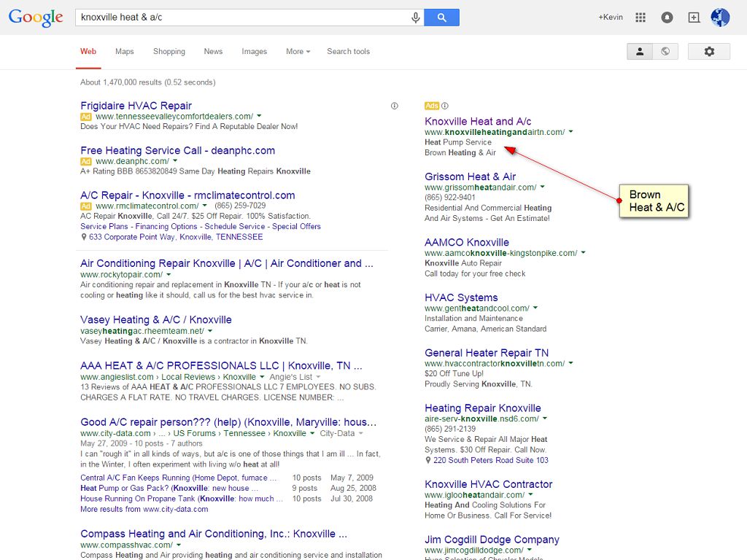Open Financing Options sitelink
This screenshot has height=560, width=747.
click(166, 226)
